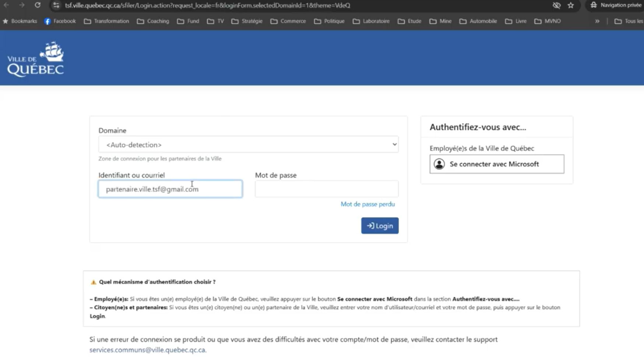Click the Navigation privée indicator
The image size is (644, 362).
pos(614,5)
